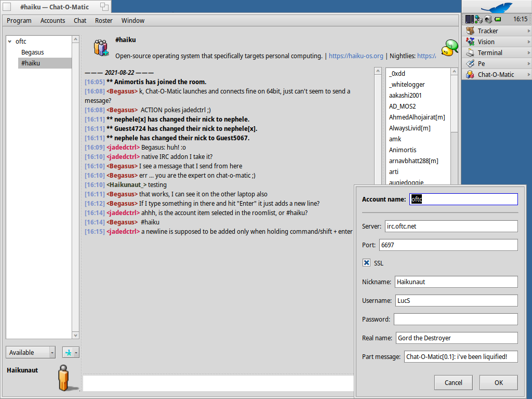
Task: Open the https://haiku-os.org link
Action: coord(356,56)
